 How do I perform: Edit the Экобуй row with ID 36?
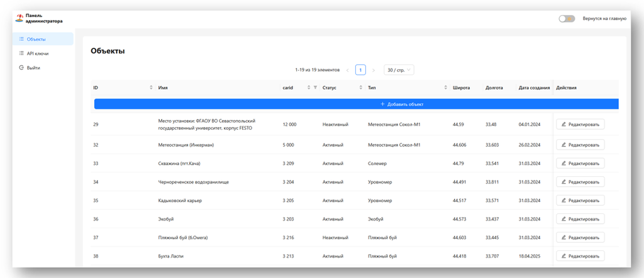coord(580,219)
